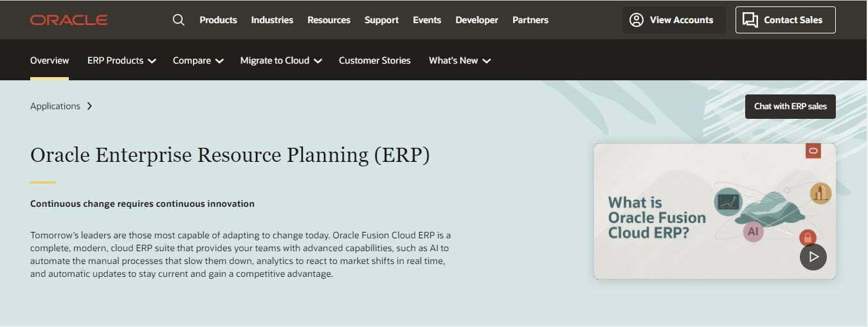Expand the ERP Products dropdown chevron

pos(152,61)
